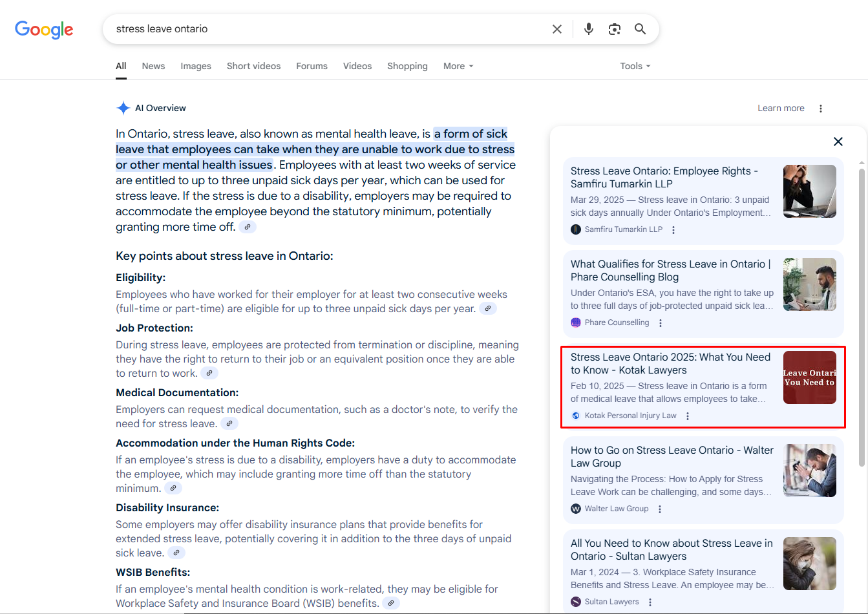Start voice search with microphone icon
Viewport: 868px width, 614px height.
[x=588, y=29]
